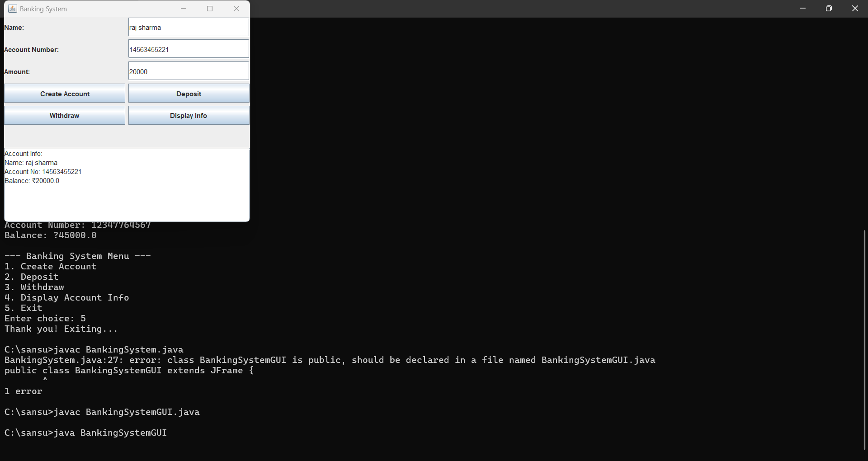Click the Java coffee cup icon in title bar

[x=12, y=8]
